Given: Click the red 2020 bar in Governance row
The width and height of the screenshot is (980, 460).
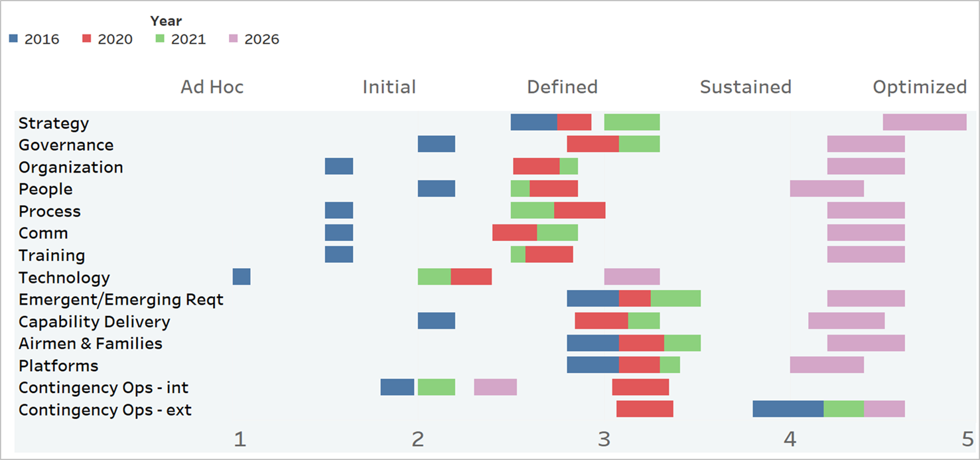Looking at the screenshot, I should tap(593, 144).
